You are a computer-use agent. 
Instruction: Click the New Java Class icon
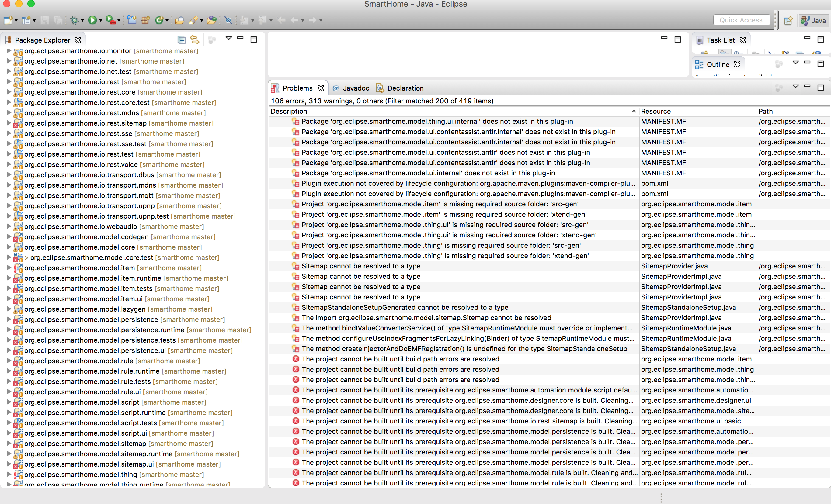pyautogui.click(x=159, y=20)
